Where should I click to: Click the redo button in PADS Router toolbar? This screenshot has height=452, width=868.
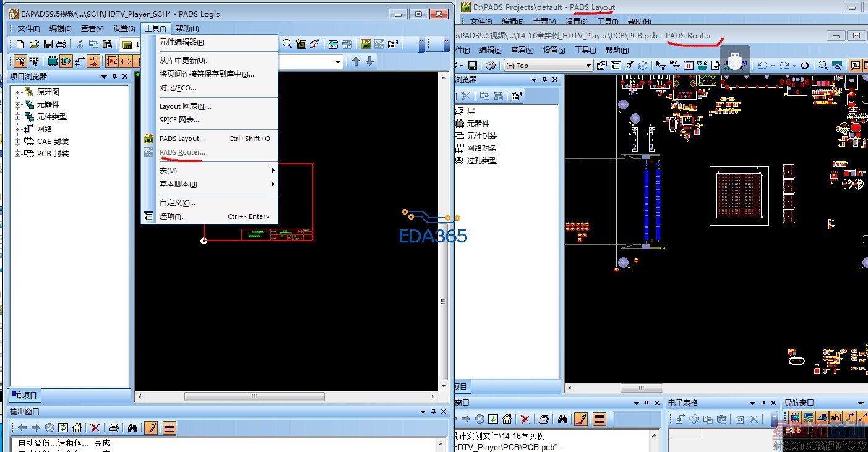coord(785,66)
